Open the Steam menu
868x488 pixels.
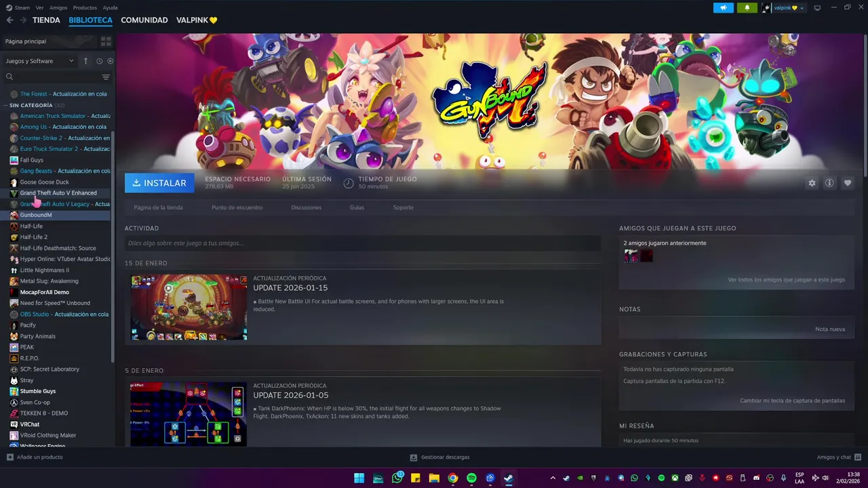(22, 7)
